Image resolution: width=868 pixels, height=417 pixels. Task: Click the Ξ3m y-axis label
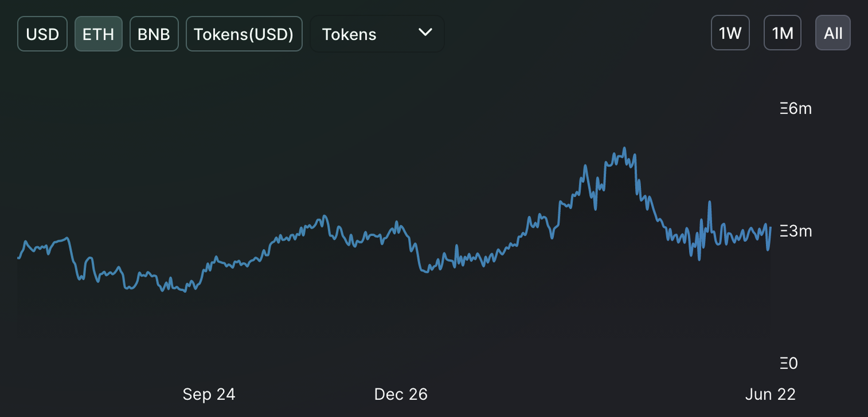(x=796, y=231)
